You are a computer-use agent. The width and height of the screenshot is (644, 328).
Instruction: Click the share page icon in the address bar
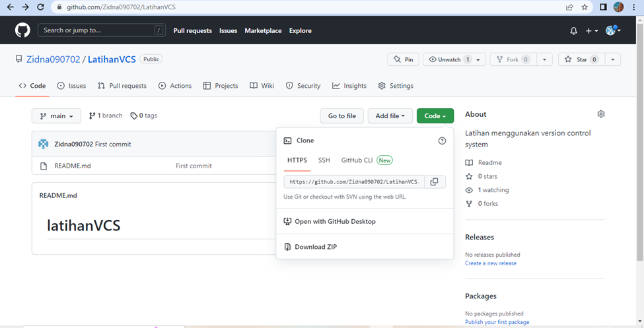(x=569, y=7)
